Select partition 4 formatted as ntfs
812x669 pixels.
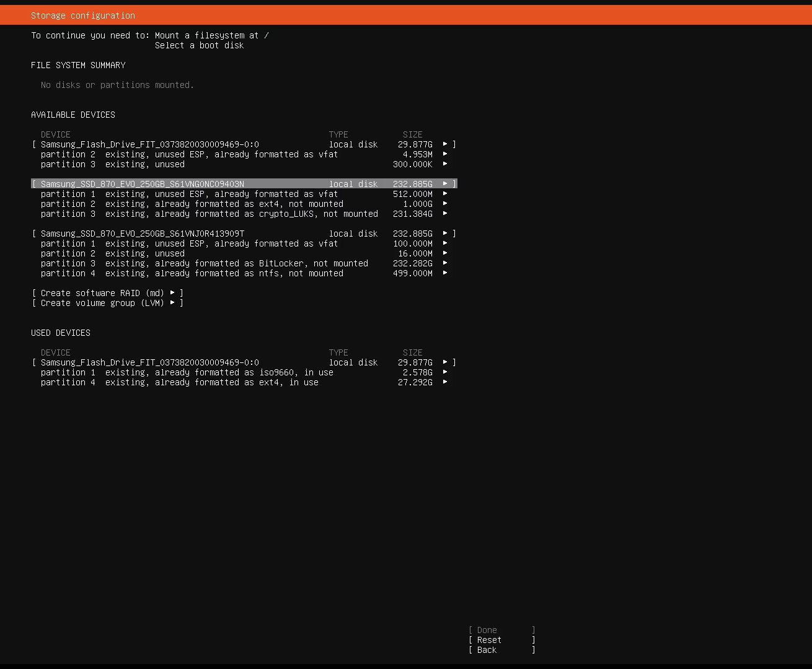192,273
